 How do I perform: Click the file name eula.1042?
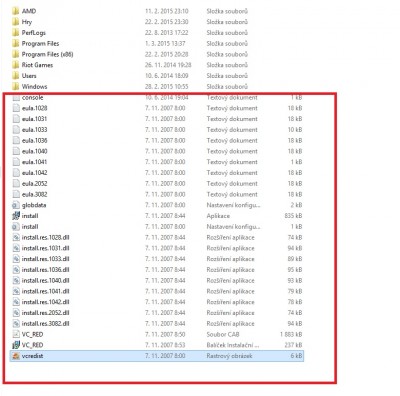click(x=34, y=173)
